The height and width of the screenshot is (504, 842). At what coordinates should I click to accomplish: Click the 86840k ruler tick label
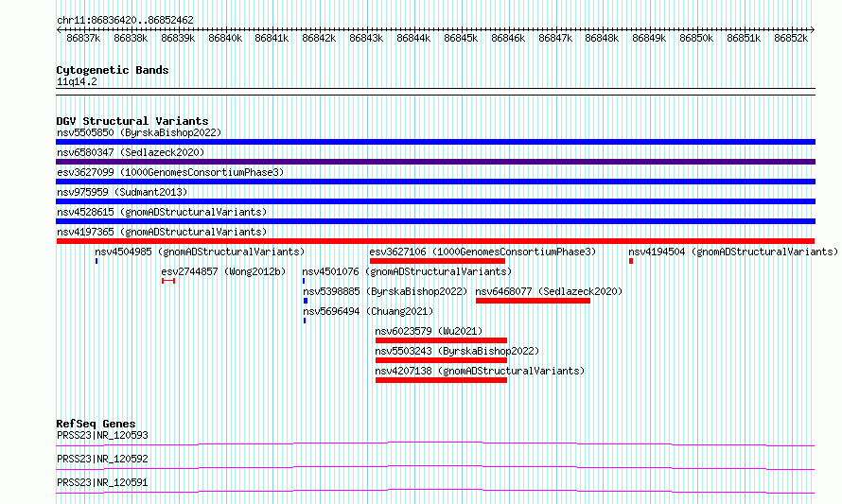pyautogui.click(x=225, y=38)
